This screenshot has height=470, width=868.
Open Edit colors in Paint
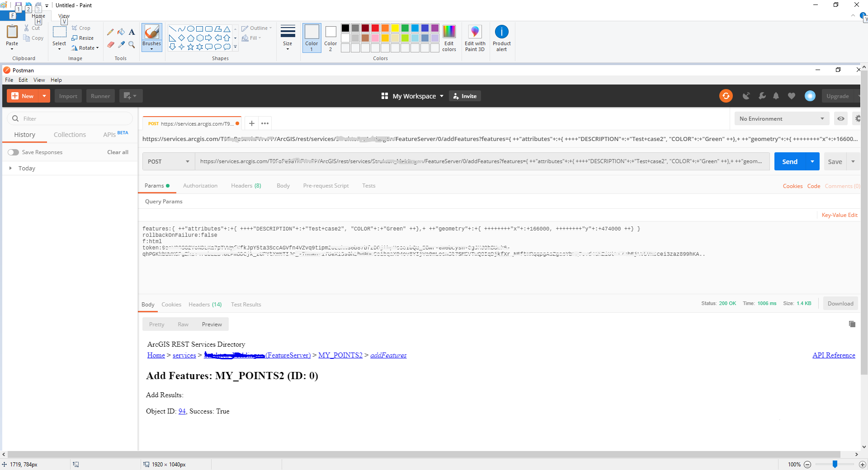[x=449, y=38]
